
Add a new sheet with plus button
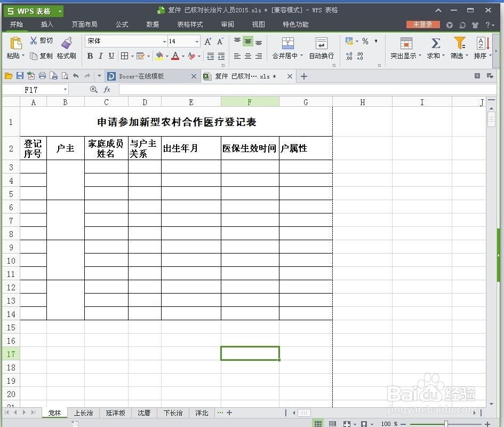pos(229,413)
